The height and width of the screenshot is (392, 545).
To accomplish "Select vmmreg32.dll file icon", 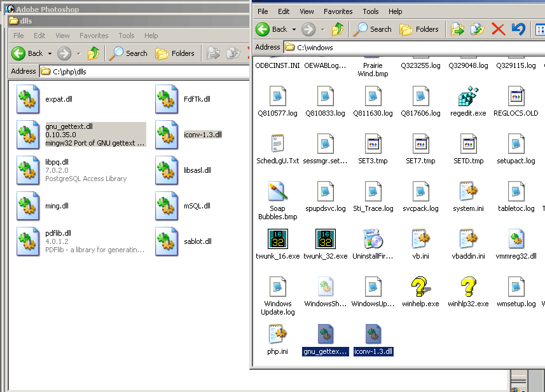I will point(516,239).
